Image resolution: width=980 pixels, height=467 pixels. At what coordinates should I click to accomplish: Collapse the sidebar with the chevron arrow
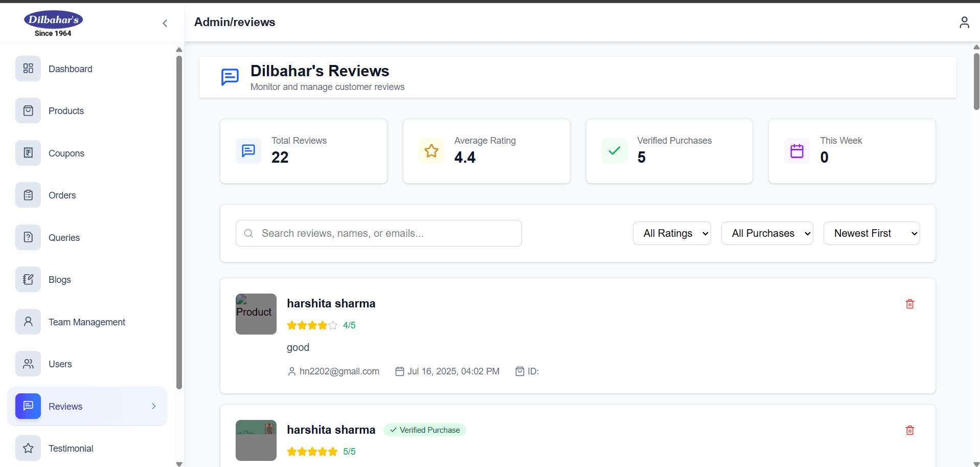click(x=165, y=23)
